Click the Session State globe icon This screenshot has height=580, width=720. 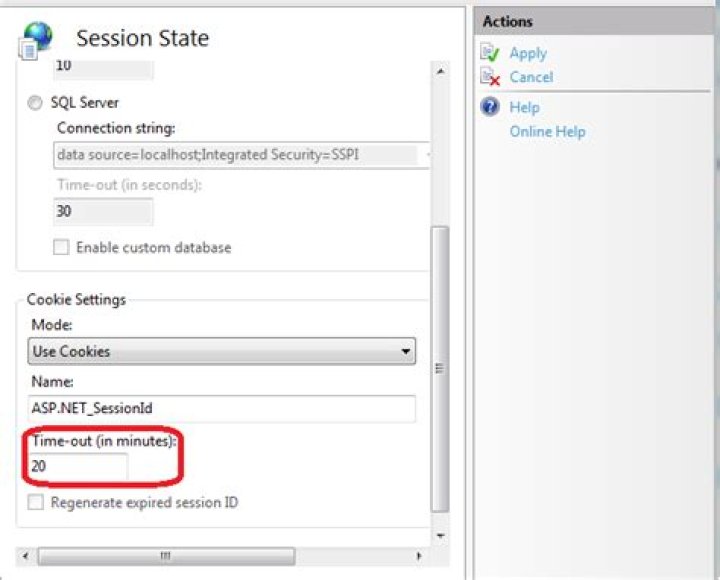click(34, 40)
